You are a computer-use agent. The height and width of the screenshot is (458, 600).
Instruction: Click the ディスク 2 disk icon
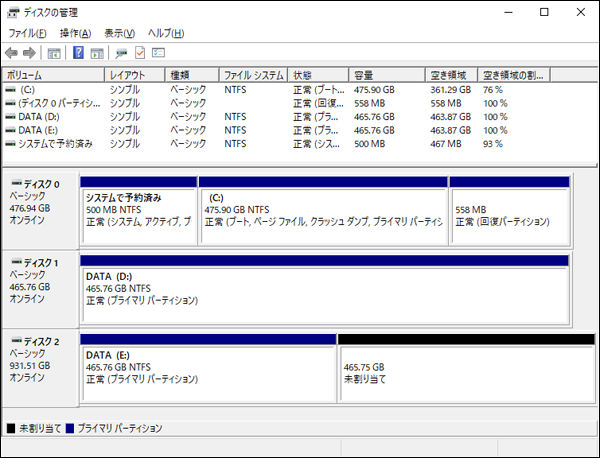coord(16,340)
